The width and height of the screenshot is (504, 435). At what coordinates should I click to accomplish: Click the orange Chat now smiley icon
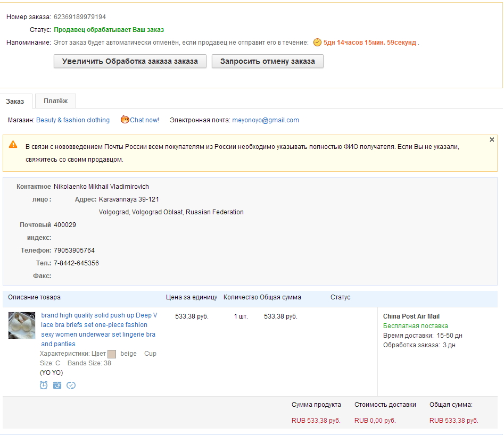(x=125, y=120)
